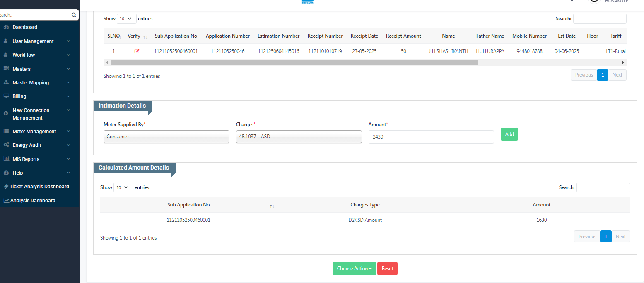Click the Energy Audit gears icon
The image size is (644, 283).
point(6,145)
